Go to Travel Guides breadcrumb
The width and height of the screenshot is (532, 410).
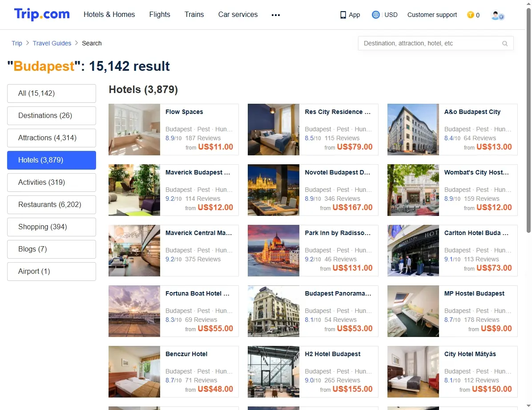coord(52,43)
